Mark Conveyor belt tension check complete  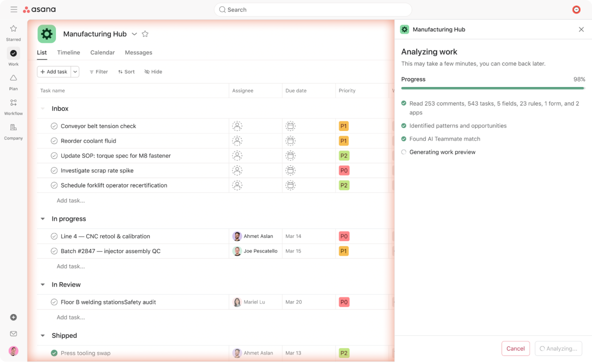pos(54,126)
